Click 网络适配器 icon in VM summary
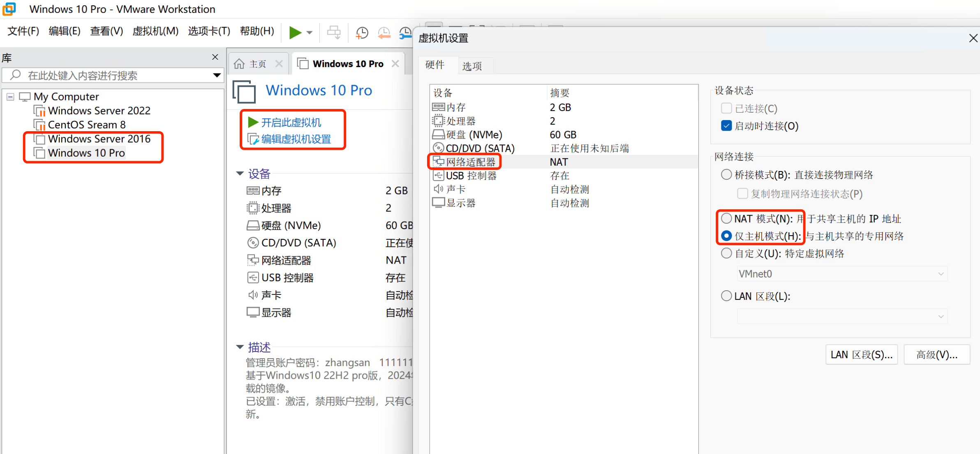The image size is (980, 454). pyautogui.click(x=253, y=260)
